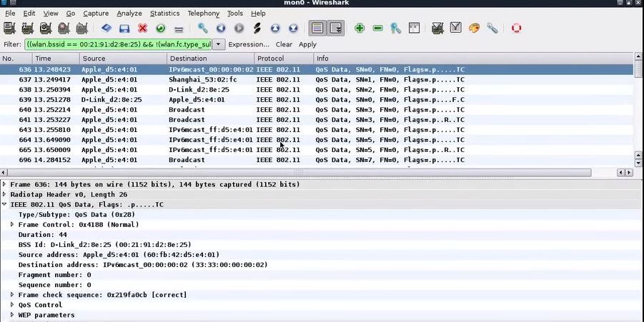
Task: Go forward in packet history
Action: [x=239, y=29]
